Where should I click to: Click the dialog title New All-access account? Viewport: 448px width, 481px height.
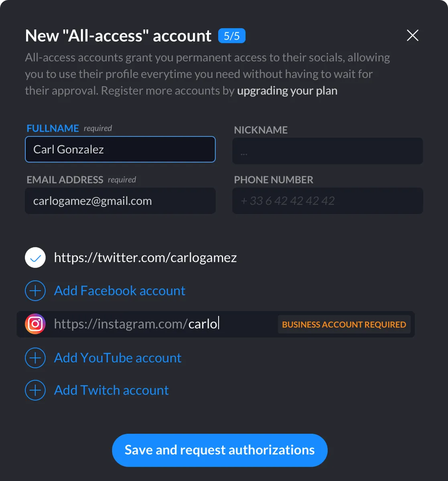[x=118, y=36]
